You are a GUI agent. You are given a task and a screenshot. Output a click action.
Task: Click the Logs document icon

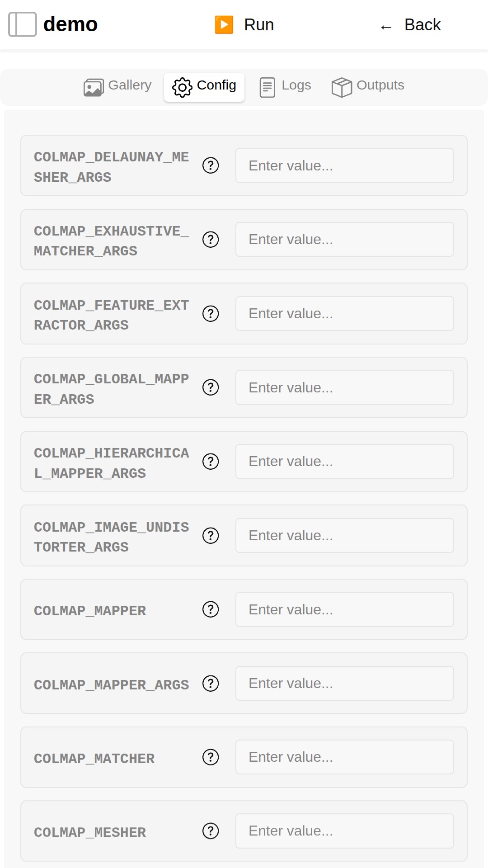point(267,87)
